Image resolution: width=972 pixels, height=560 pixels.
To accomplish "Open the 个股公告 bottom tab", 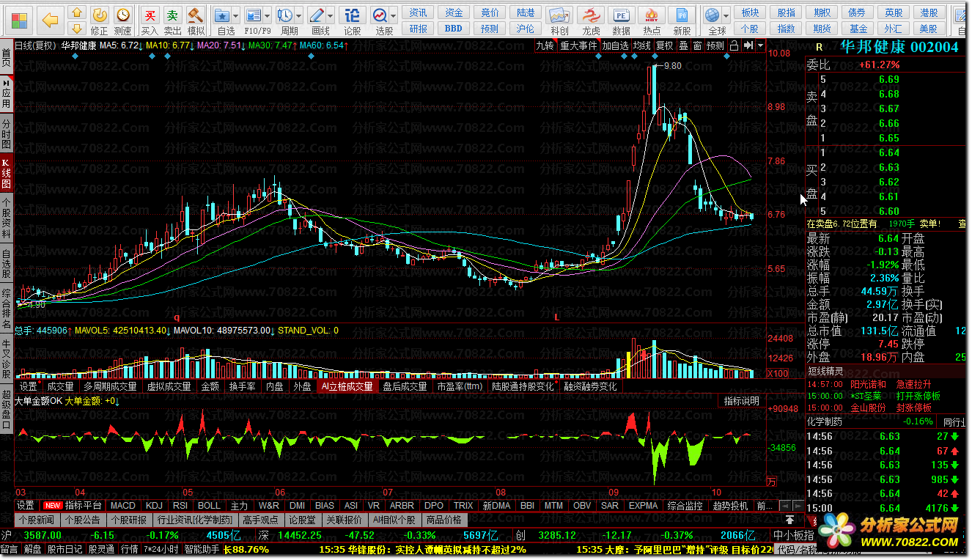I will pos(83,520).
